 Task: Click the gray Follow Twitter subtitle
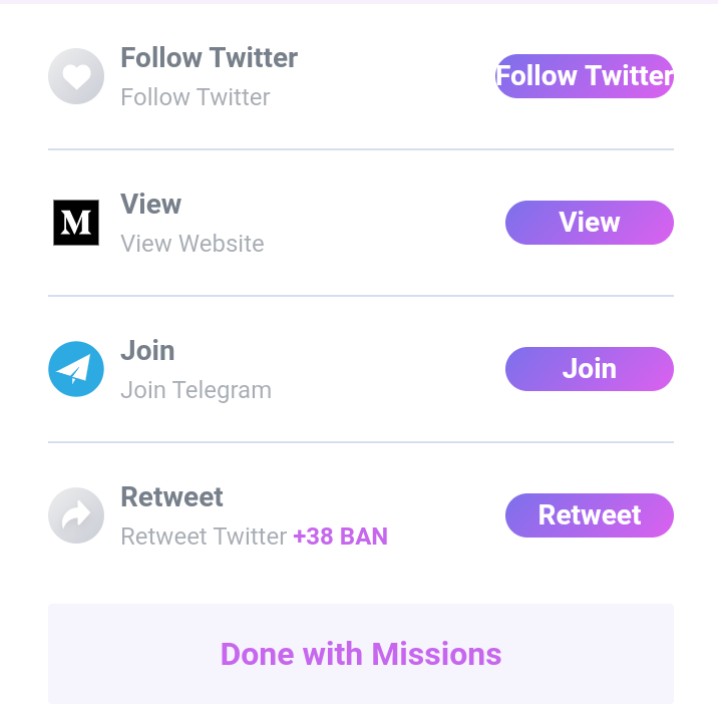point(196,97)
